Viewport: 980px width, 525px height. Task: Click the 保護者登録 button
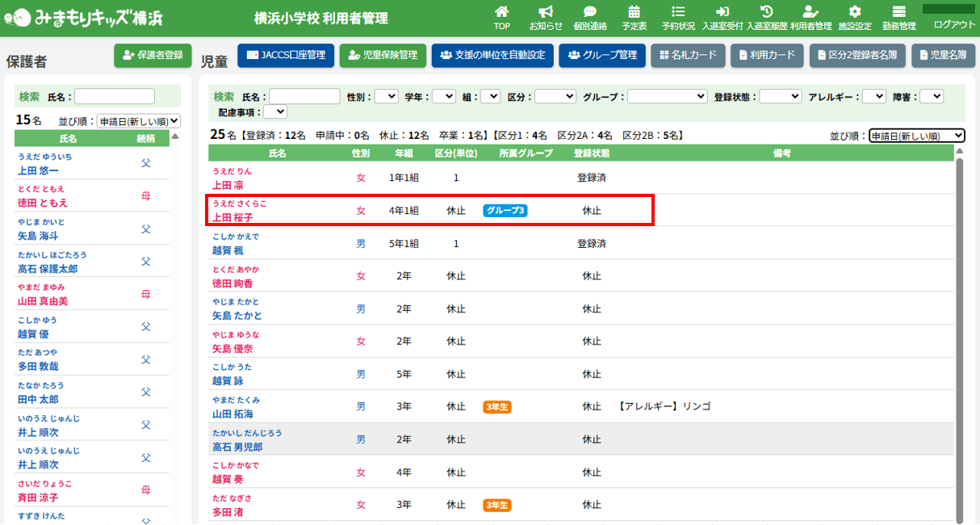[153, 55]
